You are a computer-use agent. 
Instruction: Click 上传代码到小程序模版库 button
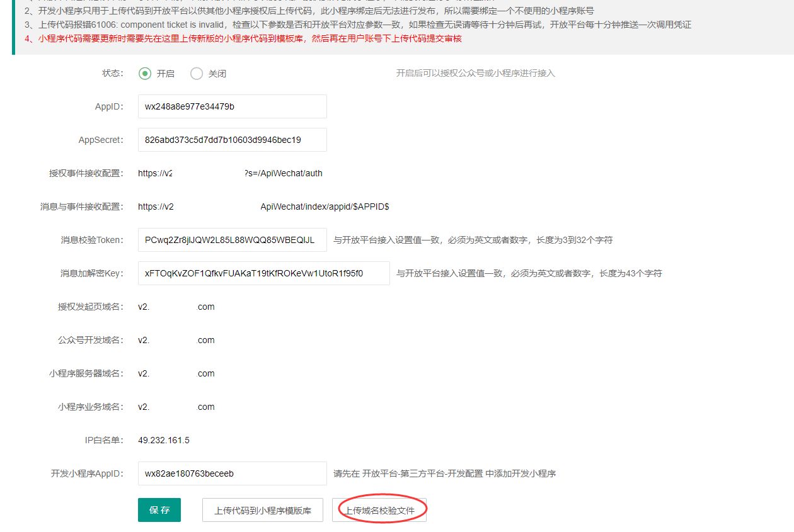point(263,511)
